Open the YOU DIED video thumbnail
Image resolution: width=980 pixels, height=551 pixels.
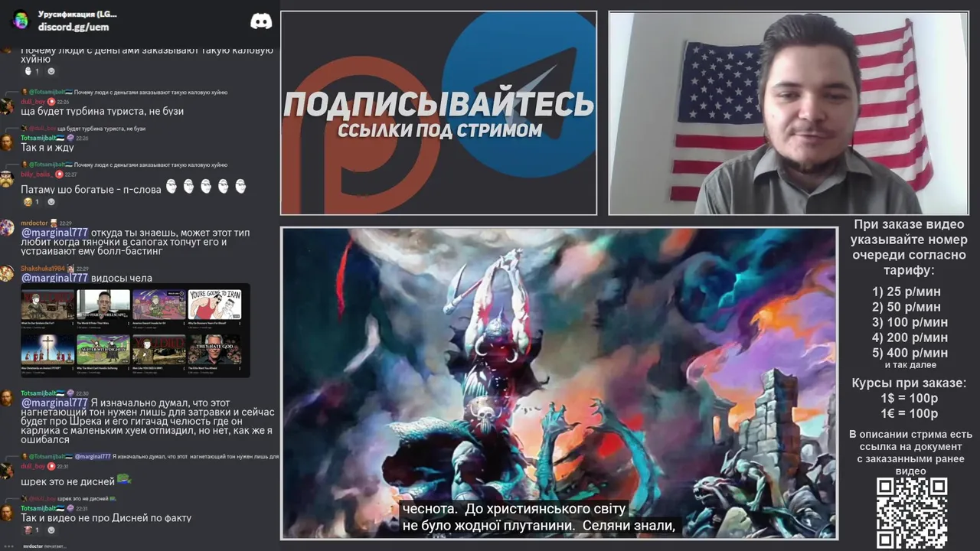pos(159,349)
